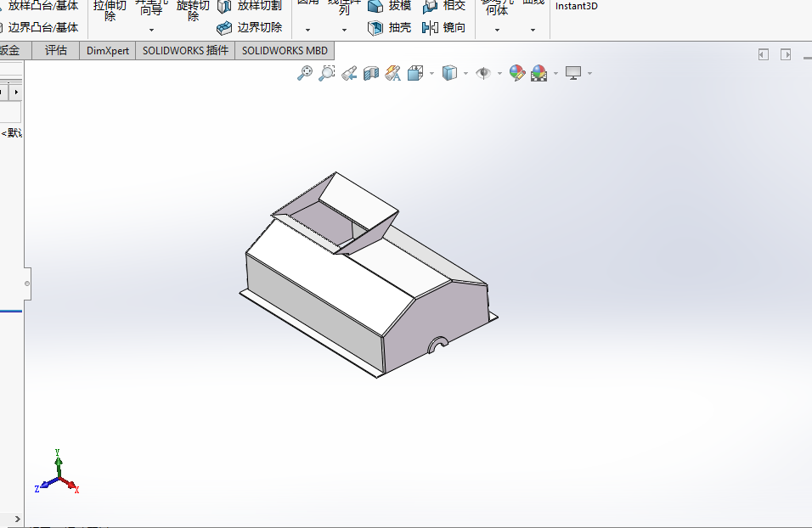Switch to the 钣金 (Sheet Metal) tab
Screen dimensions: 812x528
pos(15,51)
